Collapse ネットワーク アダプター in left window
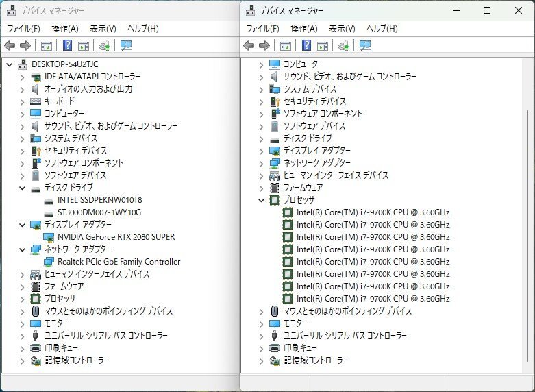 22,249
